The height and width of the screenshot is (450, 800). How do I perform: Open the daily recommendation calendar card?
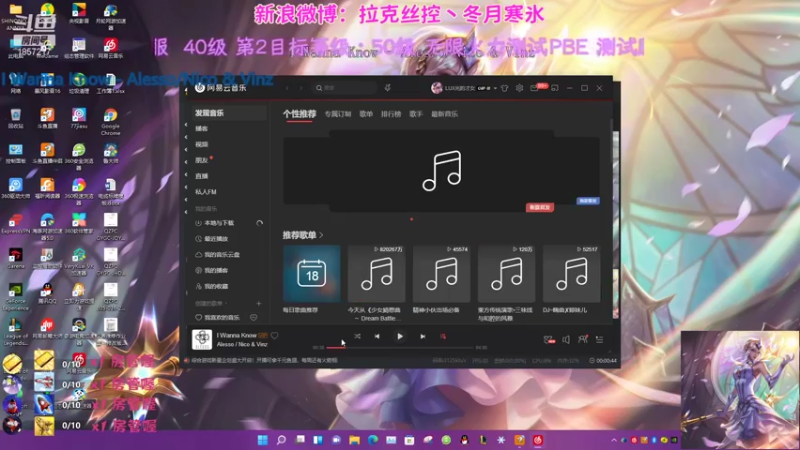coord(312,273)
